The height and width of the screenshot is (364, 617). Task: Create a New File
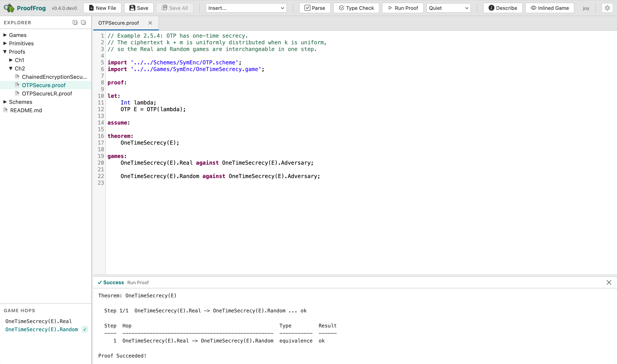(102, 8)
